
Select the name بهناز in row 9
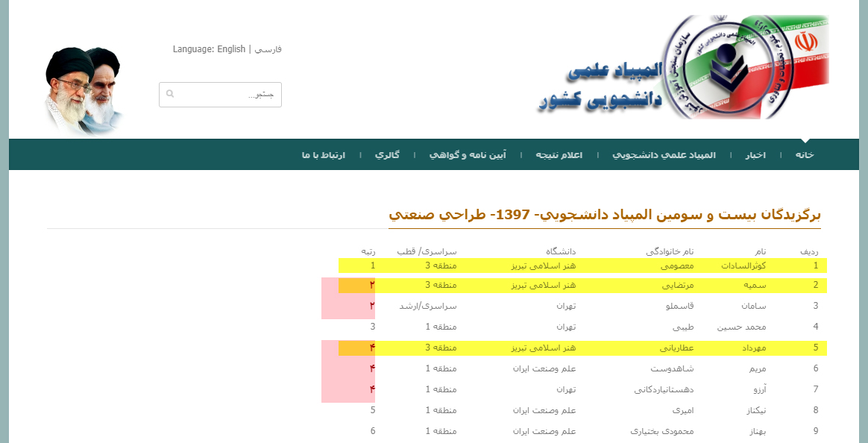point(758,432)
